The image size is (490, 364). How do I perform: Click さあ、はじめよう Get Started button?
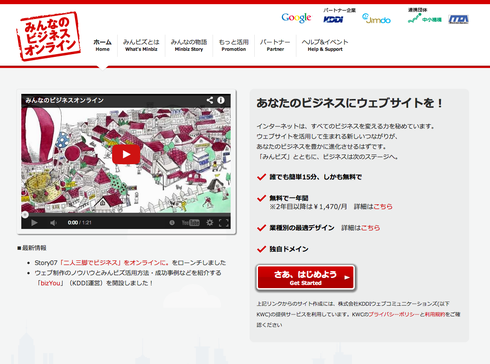(x=306, y=278)
